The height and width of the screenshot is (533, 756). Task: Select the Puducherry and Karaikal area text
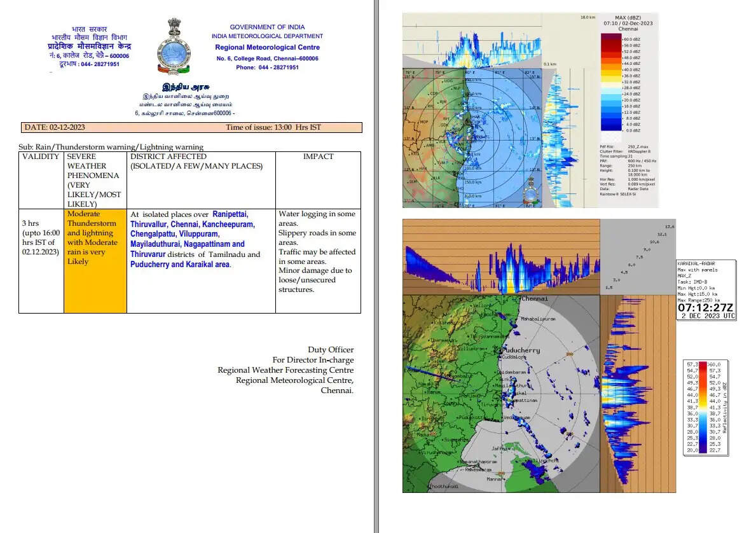coord(180,264)
